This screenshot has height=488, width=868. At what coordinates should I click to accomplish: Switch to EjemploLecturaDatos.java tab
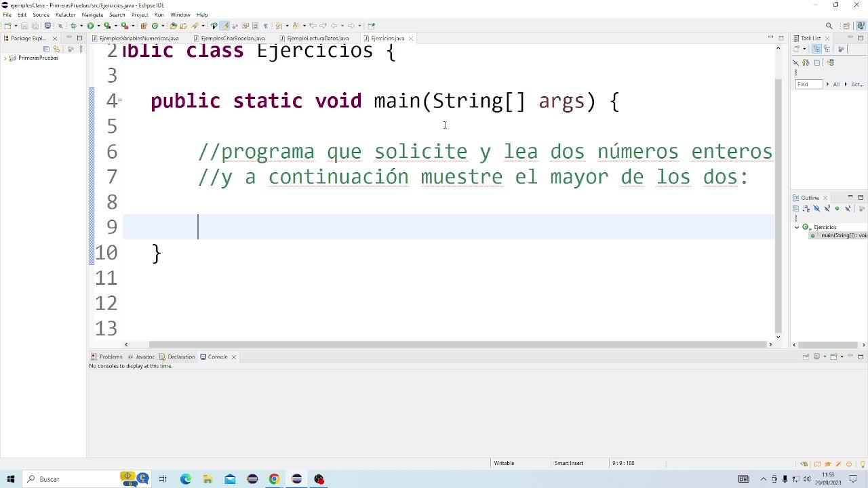314,38
